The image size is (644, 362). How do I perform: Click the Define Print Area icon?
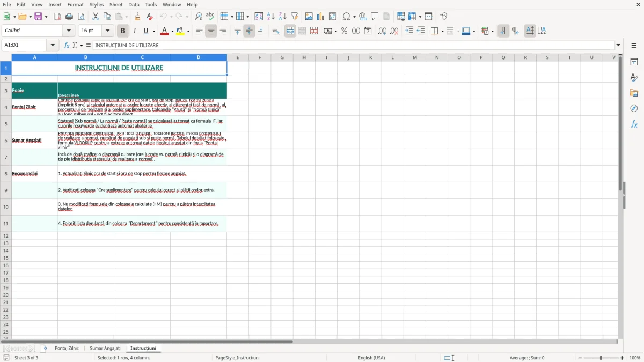click(401, 17)
